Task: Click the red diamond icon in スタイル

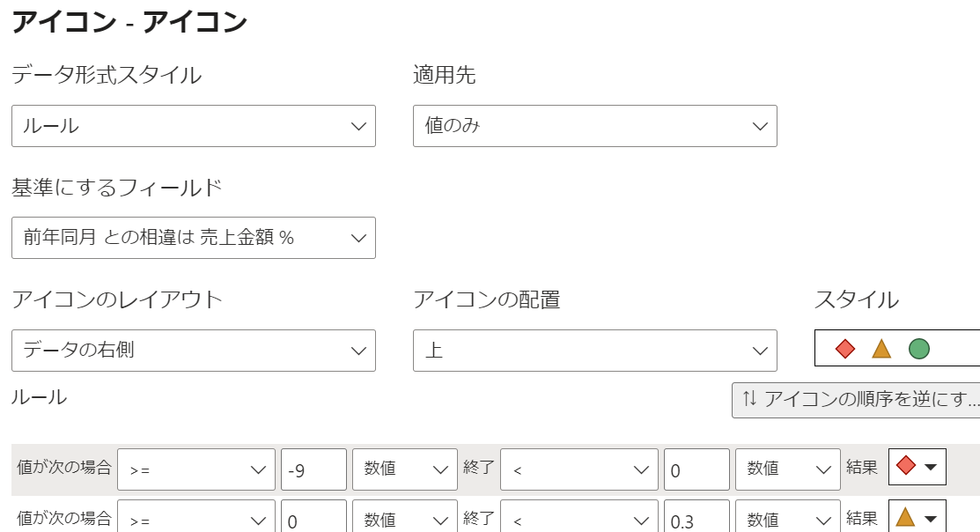Action: pos(845,350)
